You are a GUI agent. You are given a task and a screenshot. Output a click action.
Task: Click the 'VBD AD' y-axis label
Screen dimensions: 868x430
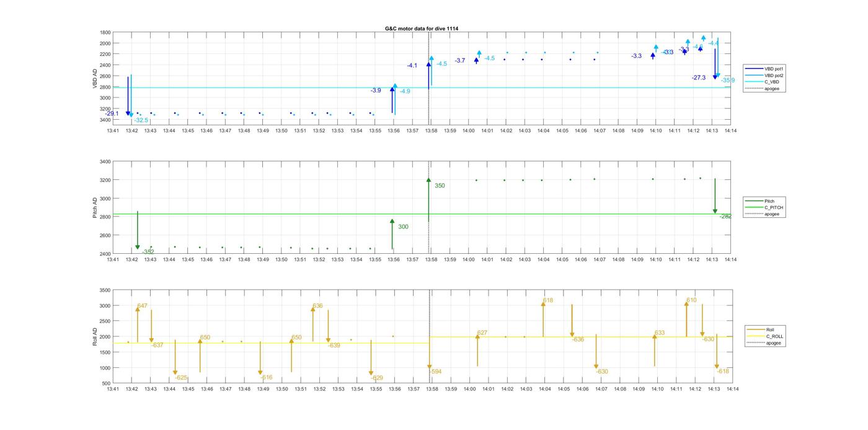point(95,78)
